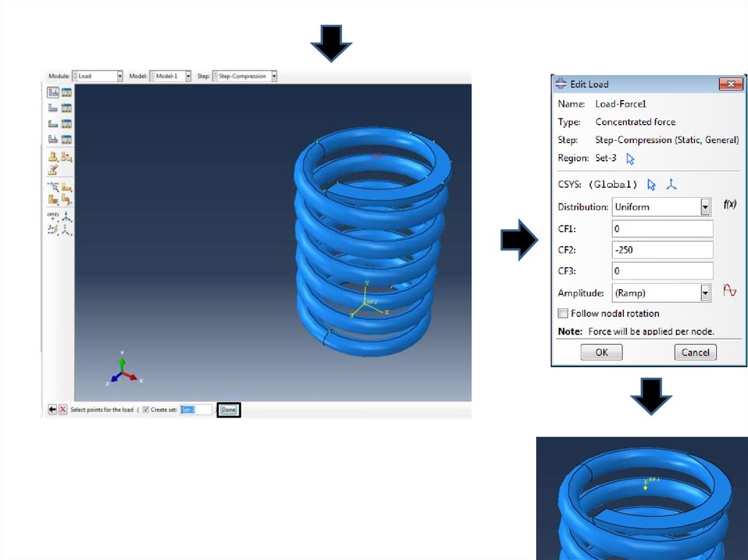Click the virtual topology restore entities icon

coord(66,199)
